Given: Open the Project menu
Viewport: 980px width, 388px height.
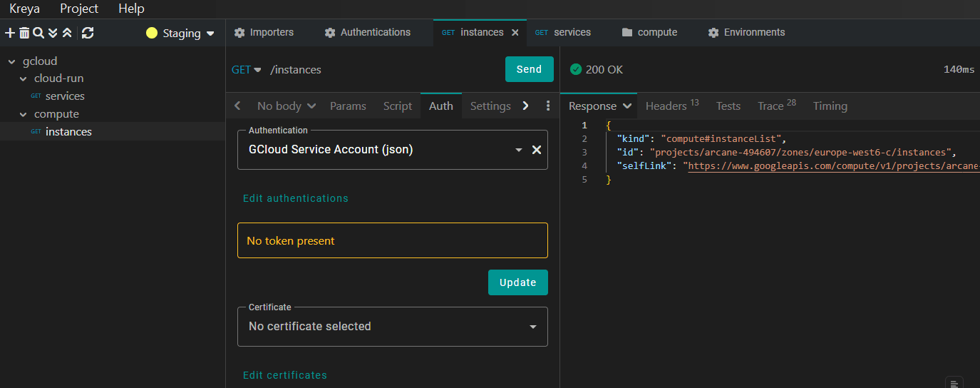Looking at the screenshot, I should 79,9.
